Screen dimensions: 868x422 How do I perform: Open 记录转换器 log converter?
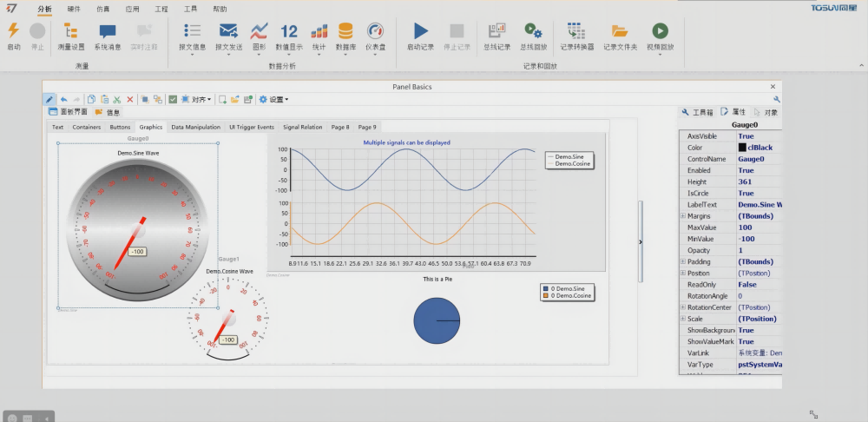point(575,31)
